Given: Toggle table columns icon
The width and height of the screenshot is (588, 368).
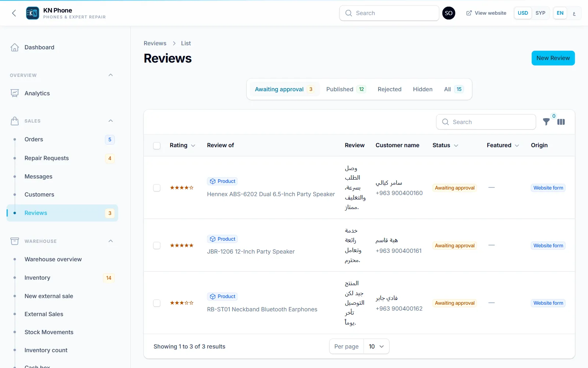Looking at the screenshot, I should point(561,122).
